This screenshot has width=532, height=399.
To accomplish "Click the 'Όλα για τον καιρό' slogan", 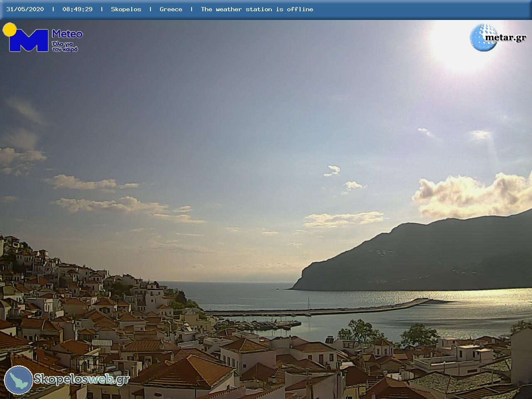I will click(x=65, y=47).
